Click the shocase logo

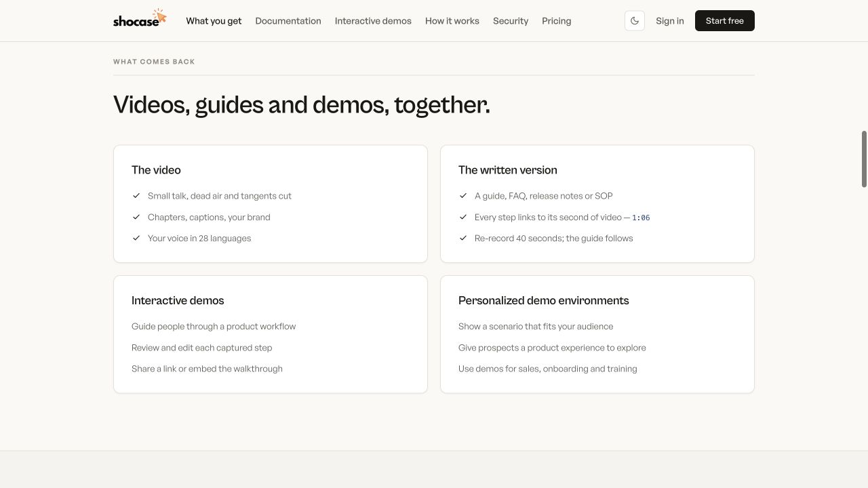click(140, 18)
